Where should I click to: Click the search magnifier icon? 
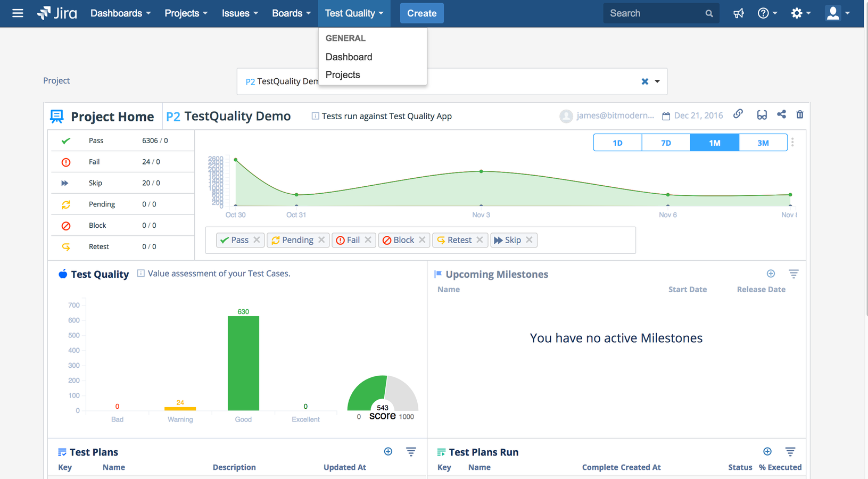(709, 14)
